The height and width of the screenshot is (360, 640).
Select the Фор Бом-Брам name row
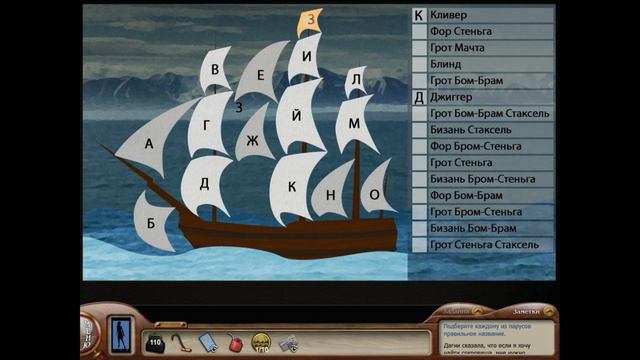pyautogui.click(x=491, y=196)
